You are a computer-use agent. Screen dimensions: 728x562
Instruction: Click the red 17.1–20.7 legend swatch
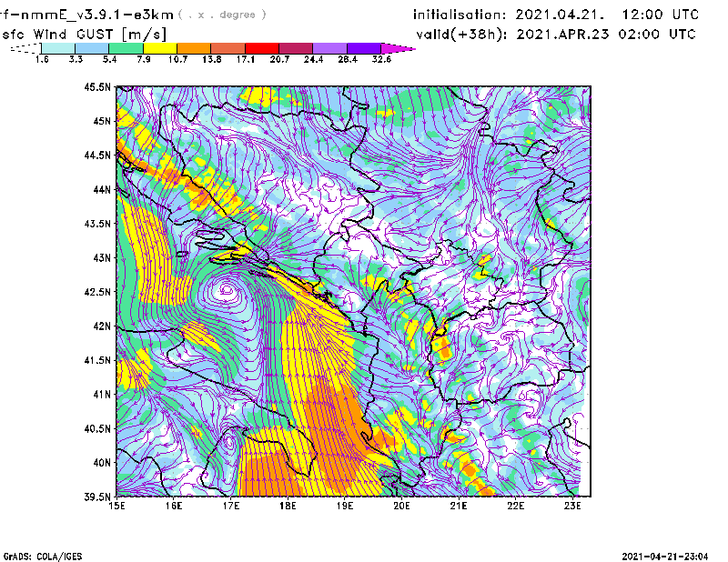pyautogui.click(x=262, y=48)
